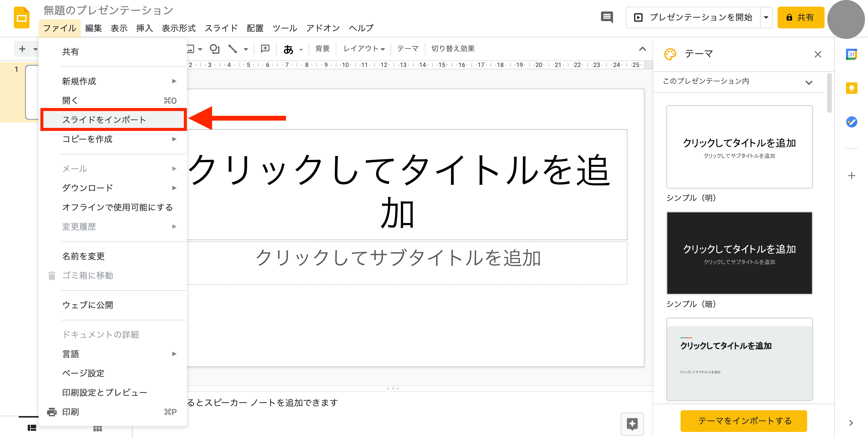Open the レイアウト dropdown
The image size is (868, 438).
click(x=364, y=49)
